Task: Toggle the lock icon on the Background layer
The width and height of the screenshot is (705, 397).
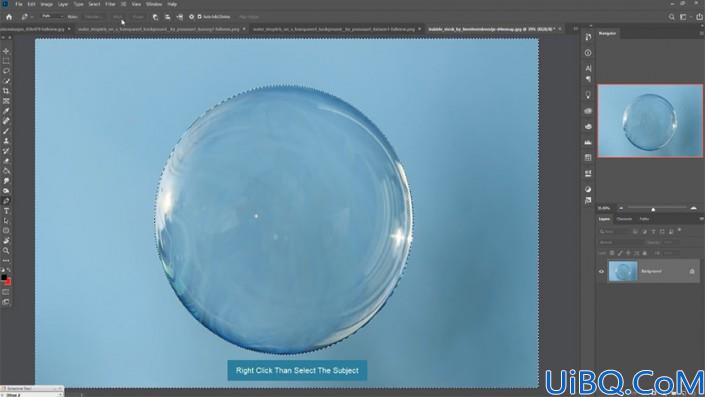Action: tap(692, 271)
